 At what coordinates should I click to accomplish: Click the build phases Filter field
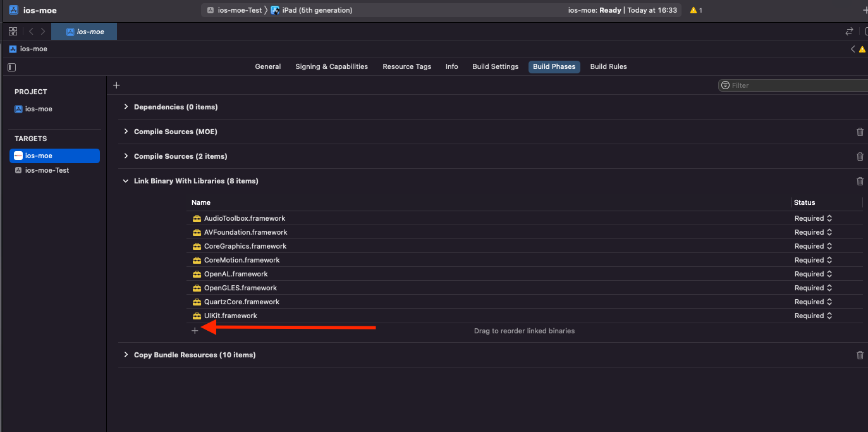pyautogui.click(x=793, y=85)
